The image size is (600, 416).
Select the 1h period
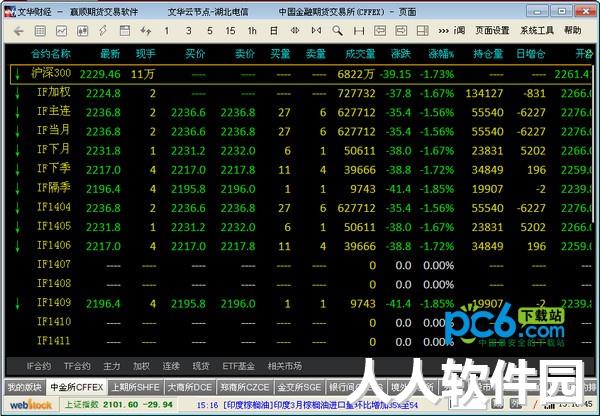click(252, 31)
